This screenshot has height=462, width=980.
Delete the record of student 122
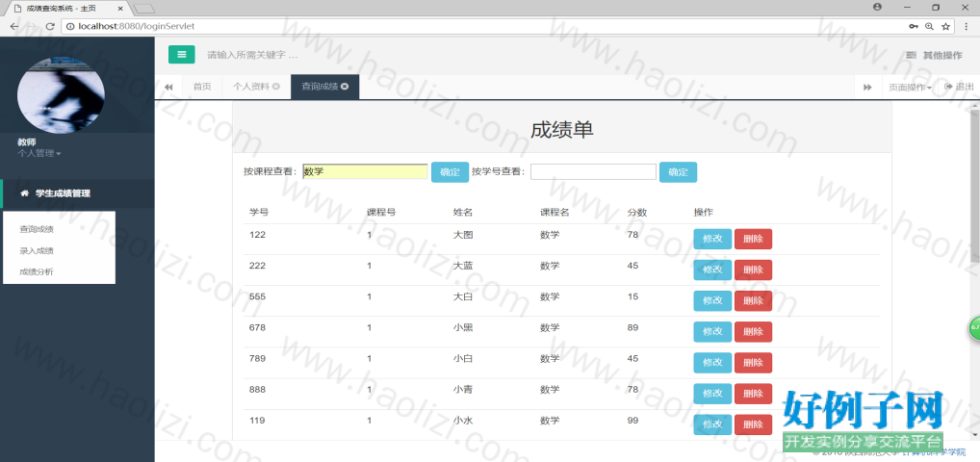pos(753,239)
